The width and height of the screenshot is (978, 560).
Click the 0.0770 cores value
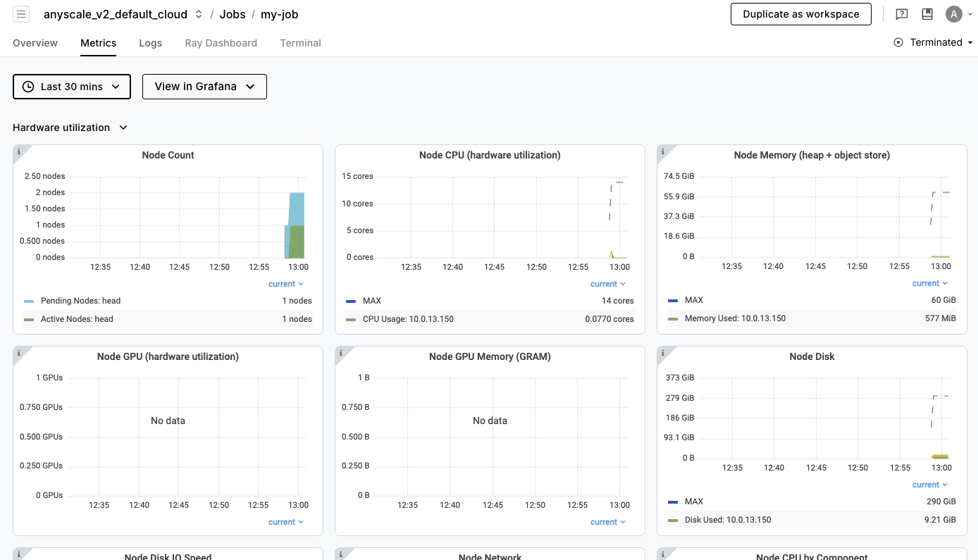coord(609,319)
